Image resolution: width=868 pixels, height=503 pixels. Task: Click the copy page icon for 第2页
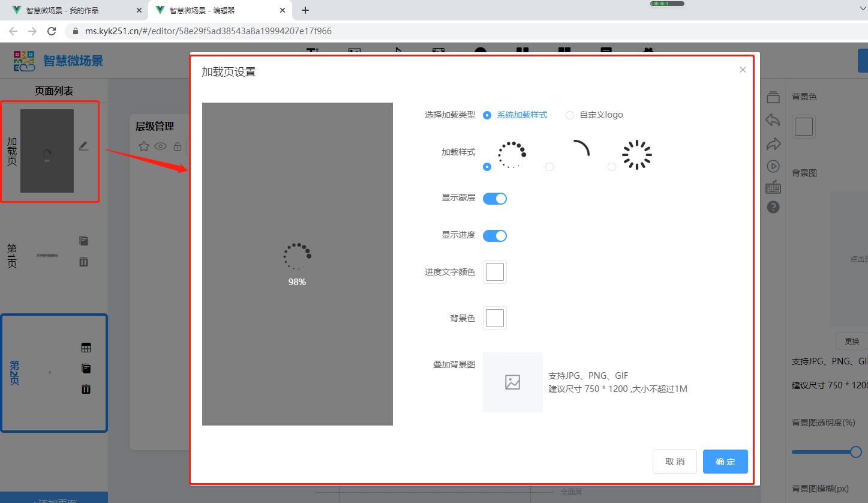tap(86, 369)
